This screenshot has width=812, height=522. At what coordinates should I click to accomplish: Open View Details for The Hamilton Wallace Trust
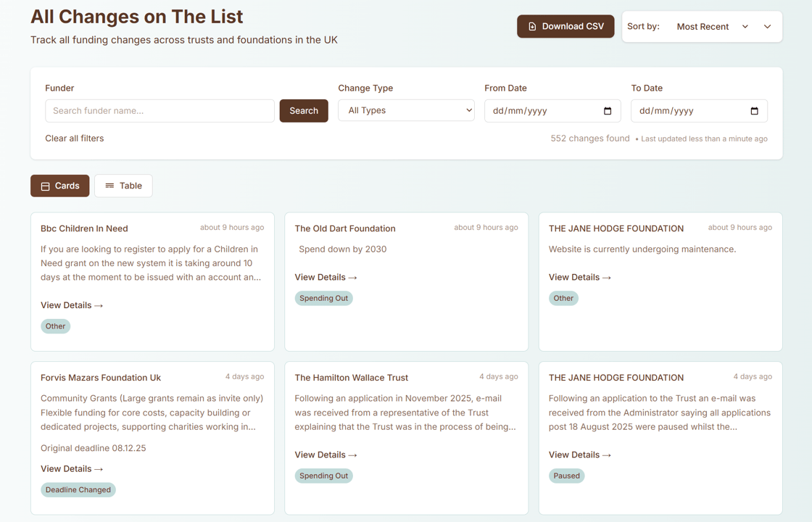(x=326, y=455)
